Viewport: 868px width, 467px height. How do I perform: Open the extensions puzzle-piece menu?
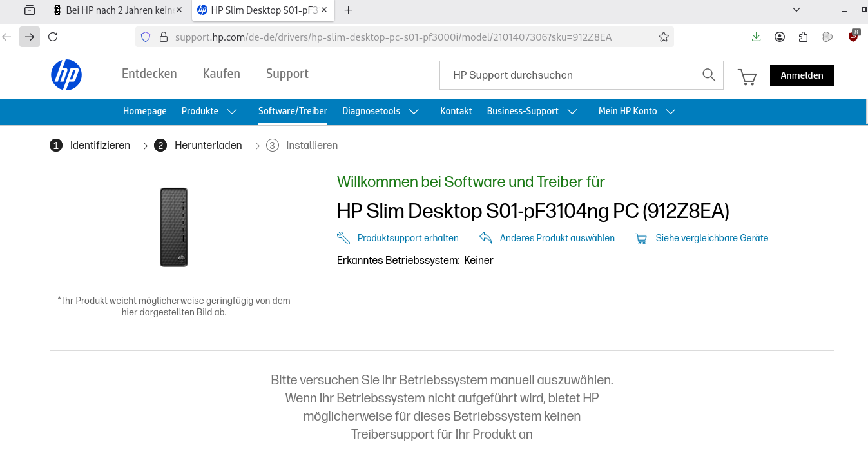pos(803,37)
